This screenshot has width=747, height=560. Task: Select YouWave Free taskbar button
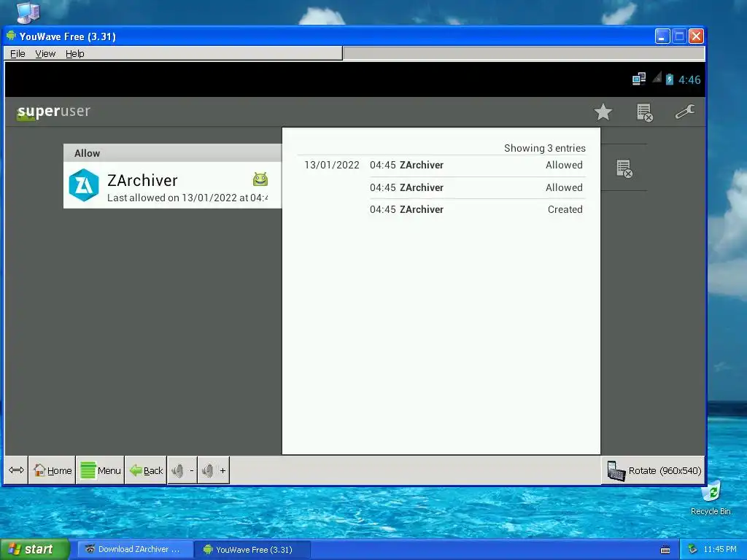click(x=253, y=550)
